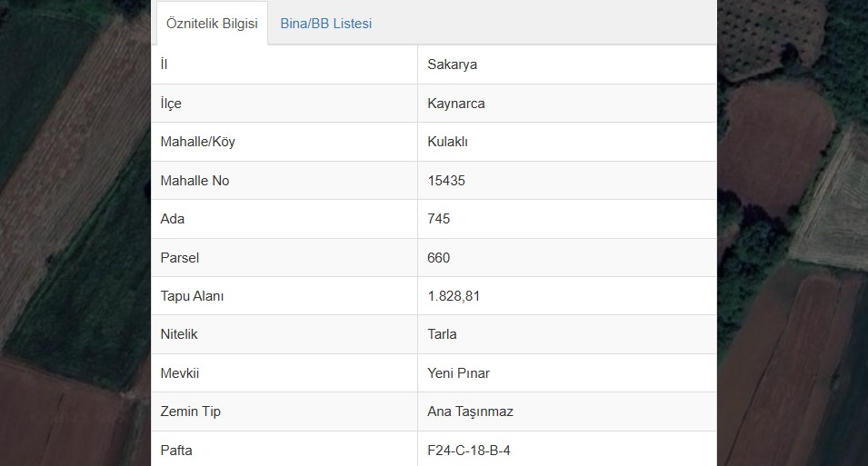Click the Kaynarca district value
The image size is (868, 466).
[x=456, y=104]
